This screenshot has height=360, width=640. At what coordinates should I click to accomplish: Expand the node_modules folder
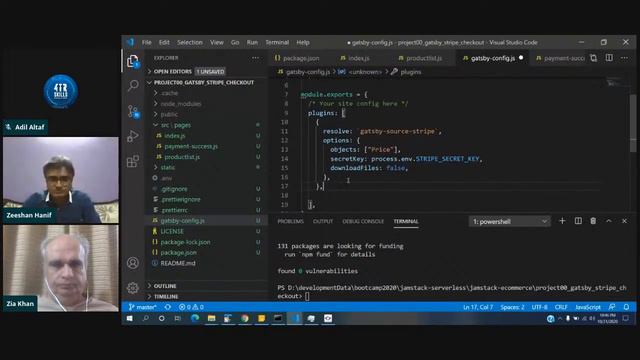tap(180, 104)
